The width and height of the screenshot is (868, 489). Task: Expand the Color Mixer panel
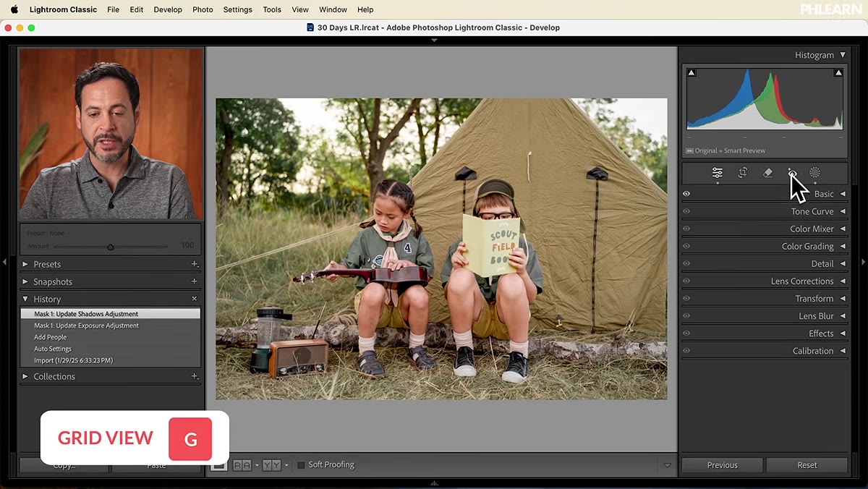[843, 229]
